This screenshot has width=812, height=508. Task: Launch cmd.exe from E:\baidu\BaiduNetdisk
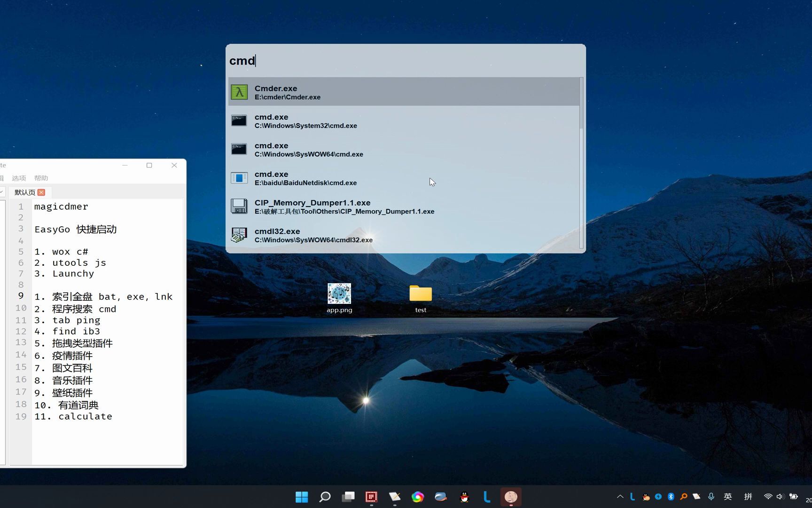click(x=404, y=178)
